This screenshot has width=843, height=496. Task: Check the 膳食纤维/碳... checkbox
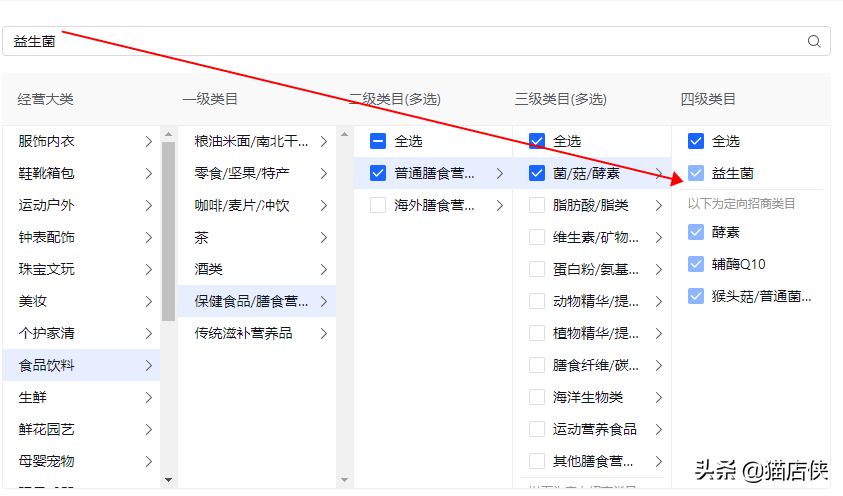(537, 365)
